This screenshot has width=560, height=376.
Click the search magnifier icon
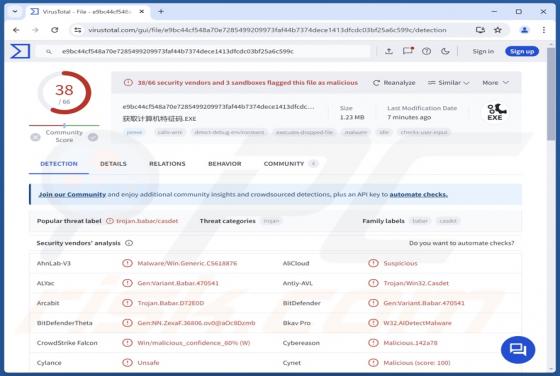(x=49, y=52)
